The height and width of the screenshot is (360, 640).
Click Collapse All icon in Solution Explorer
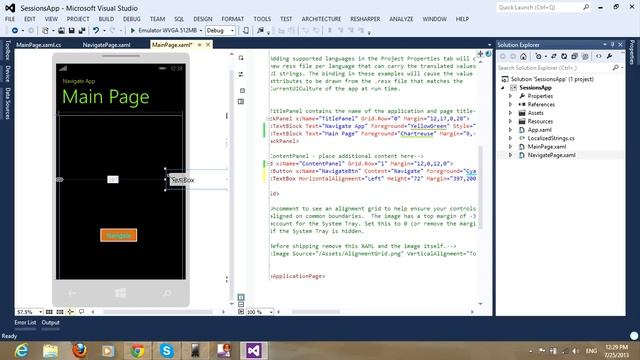[574, 56]
